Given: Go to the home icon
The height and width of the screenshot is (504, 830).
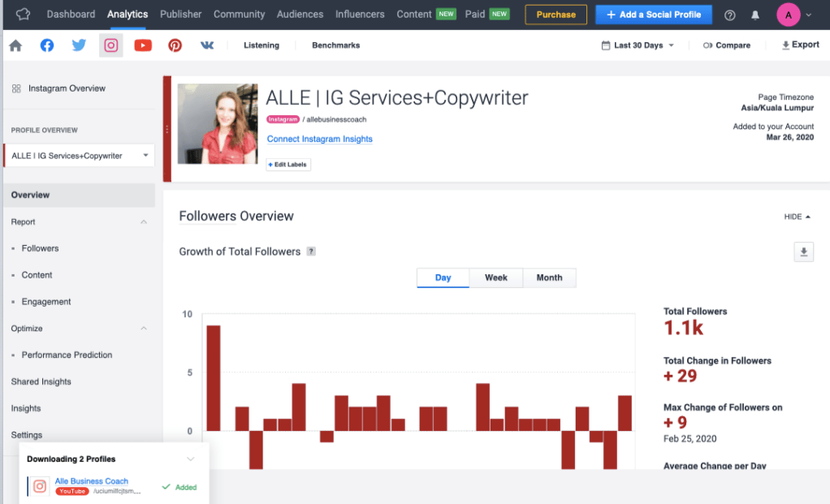Looking at the screenshot, I should (15, 45).
